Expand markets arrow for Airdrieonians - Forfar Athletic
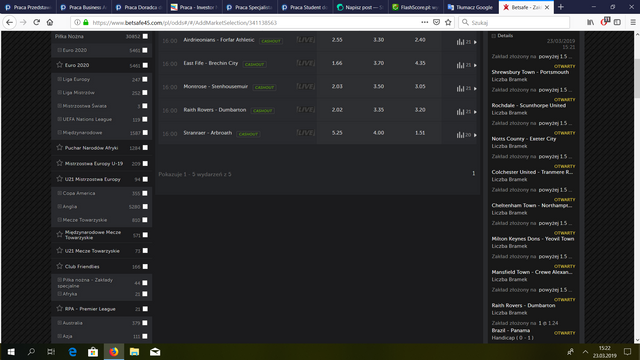This screenshot has width=640, height=360. 475,42
